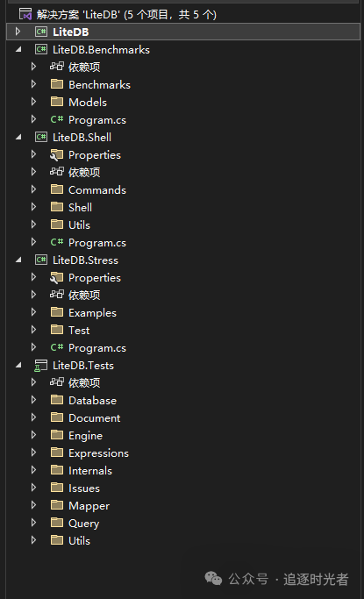Click the LiteDB.Stress project icon
364x599 pixels.
41,260
